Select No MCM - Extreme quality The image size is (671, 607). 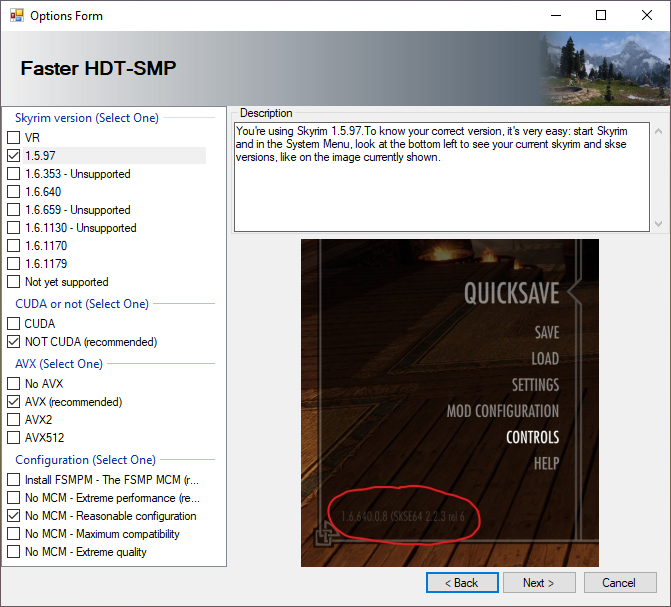click(14, 552)
